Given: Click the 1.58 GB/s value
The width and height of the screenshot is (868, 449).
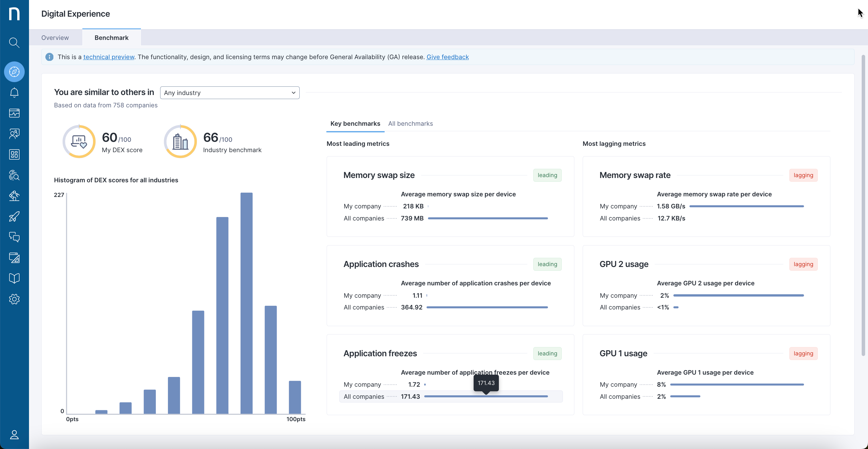Looking at the screenshot, I should [671, 206].
